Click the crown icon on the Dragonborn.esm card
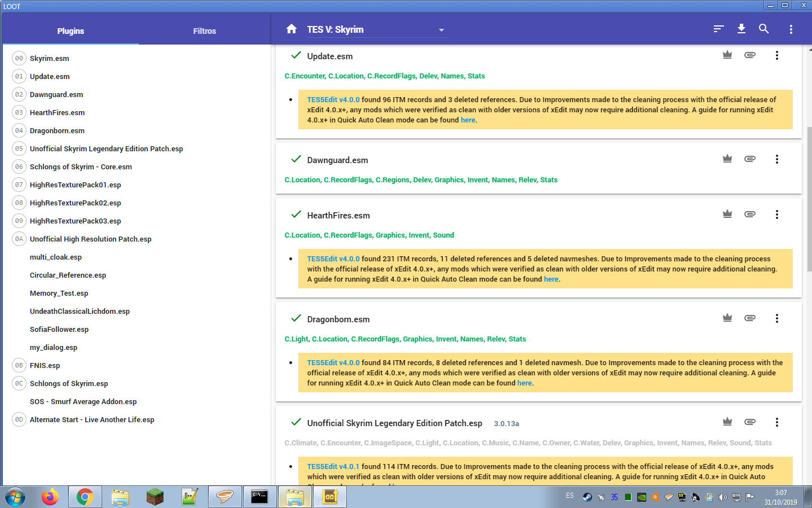 tap(727, 318)
